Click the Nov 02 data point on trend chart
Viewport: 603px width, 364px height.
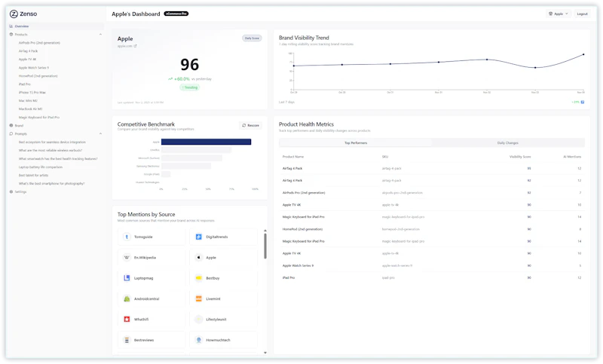click(x=487, y=60)
